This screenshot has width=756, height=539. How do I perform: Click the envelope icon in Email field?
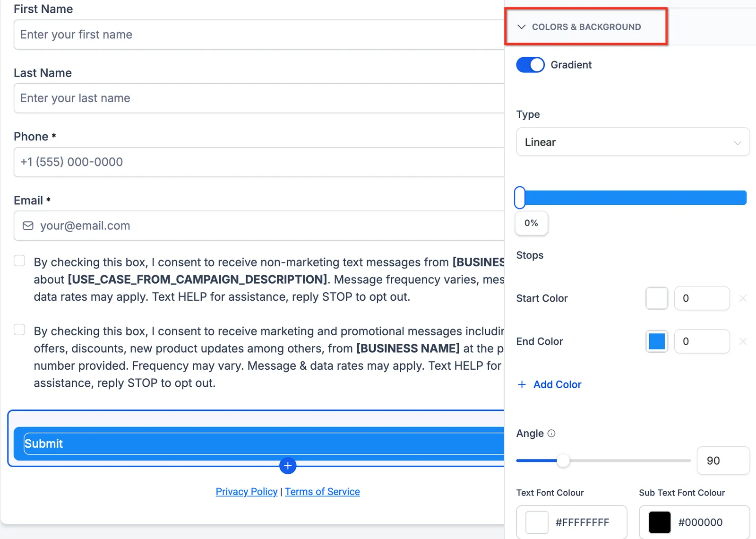28,226
